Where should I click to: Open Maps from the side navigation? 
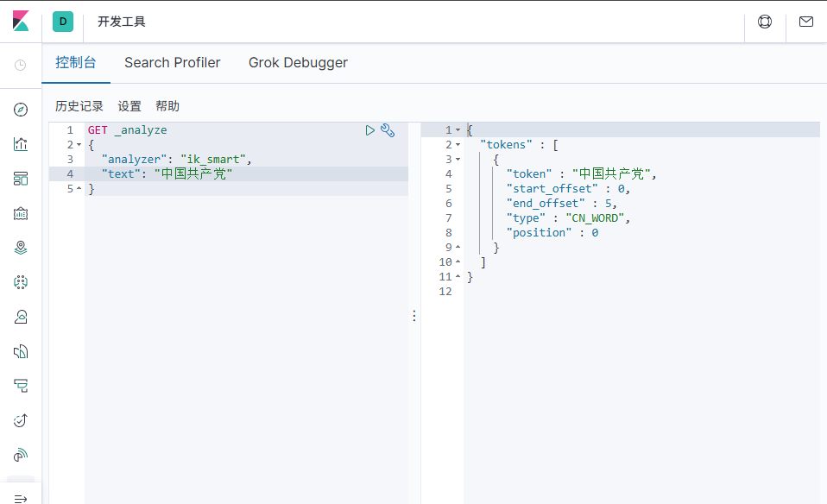tap(21, 248)
